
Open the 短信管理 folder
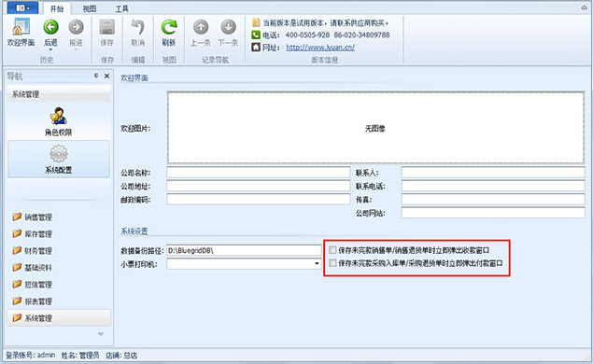(x=32, y=285)
